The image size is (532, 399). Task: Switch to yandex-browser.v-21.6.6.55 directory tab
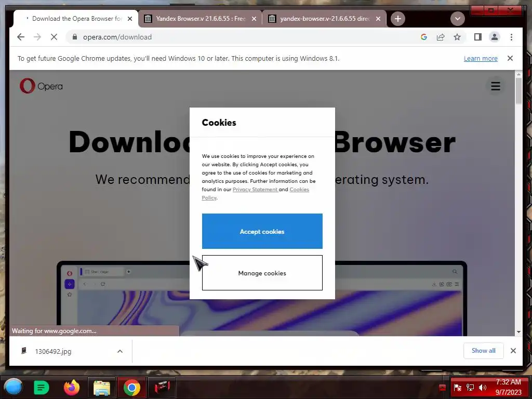pyautogui.click(x=324, y=19)
